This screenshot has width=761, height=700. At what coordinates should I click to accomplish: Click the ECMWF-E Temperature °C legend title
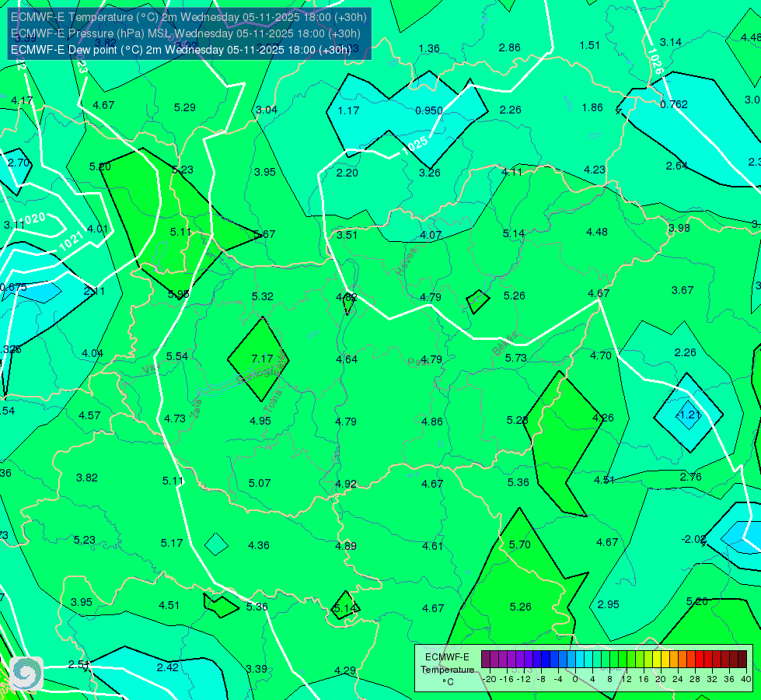[447, 670]
